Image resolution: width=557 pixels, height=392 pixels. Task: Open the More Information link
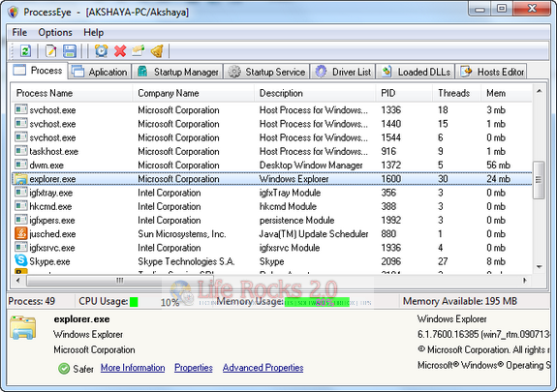coord(133,368)
